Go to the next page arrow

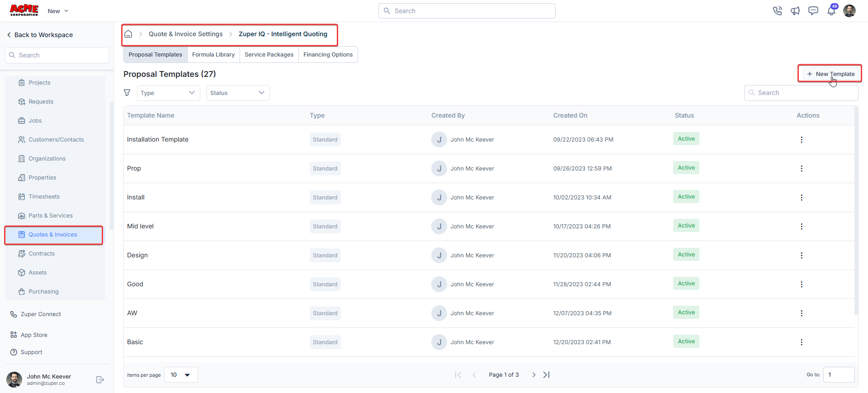(x=534, y=375)
